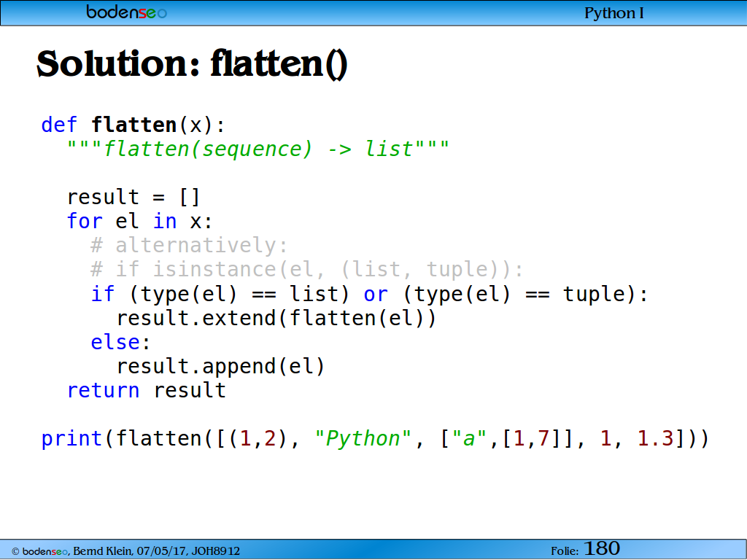Click the "return result" line

[146, 391]
